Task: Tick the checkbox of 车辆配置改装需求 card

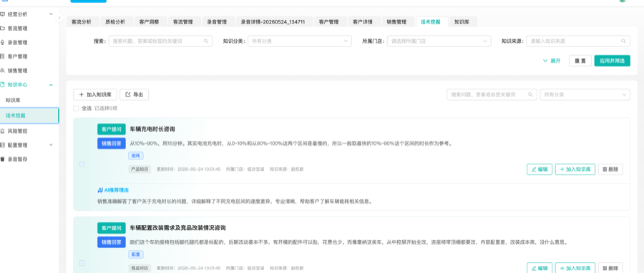Action: (82, 263)
